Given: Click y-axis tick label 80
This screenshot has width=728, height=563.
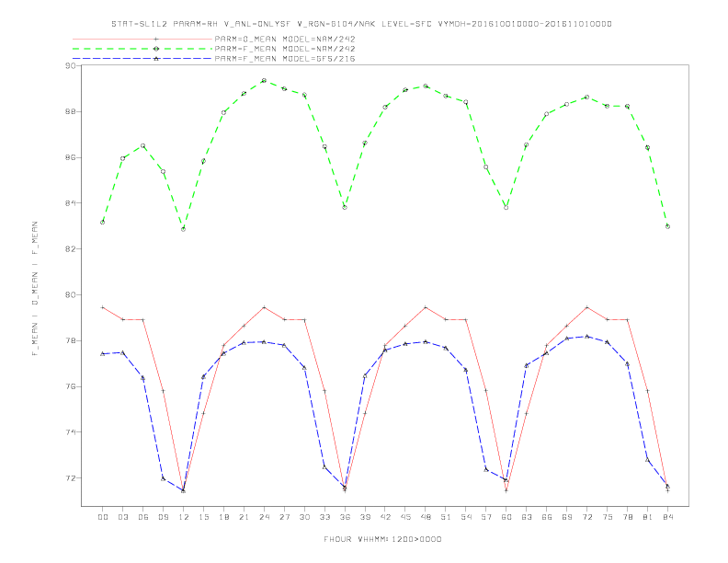Looking at the screenshot, I should click(x=71, y=295).
